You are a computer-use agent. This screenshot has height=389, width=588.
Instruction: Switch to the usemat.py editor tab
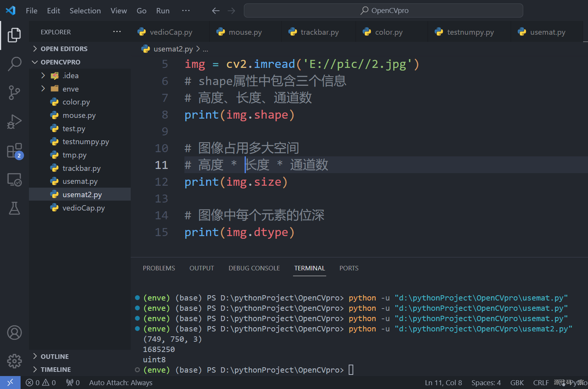point(546,32)
